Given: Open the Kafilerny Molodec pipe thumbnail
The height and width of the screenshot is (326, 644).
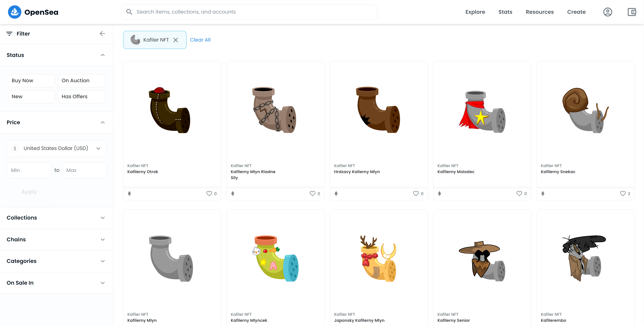Looking at the screenshot, I should tap(482, 112).
